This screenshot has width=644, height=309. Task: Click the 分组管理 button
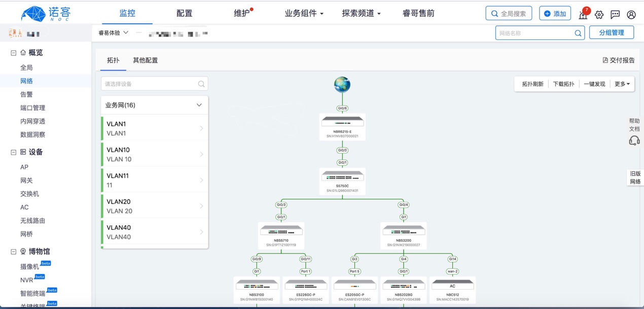coord(612,33)
